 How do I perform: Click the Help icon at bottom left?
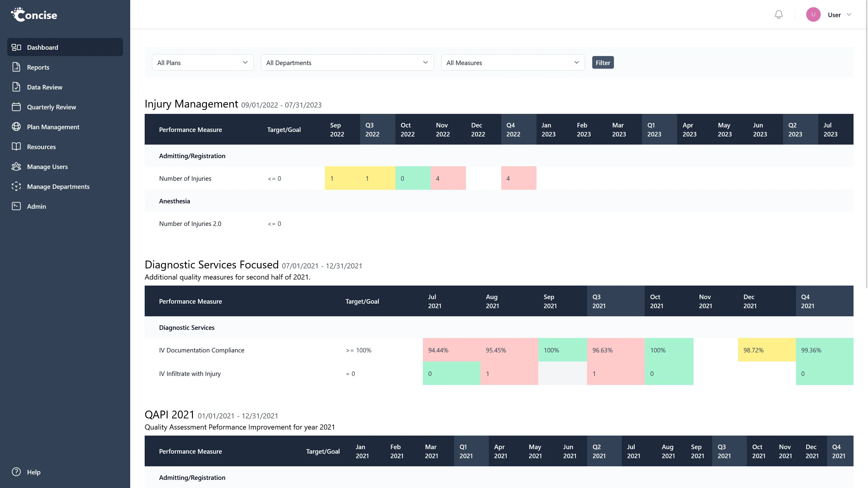tap(17, 472)
